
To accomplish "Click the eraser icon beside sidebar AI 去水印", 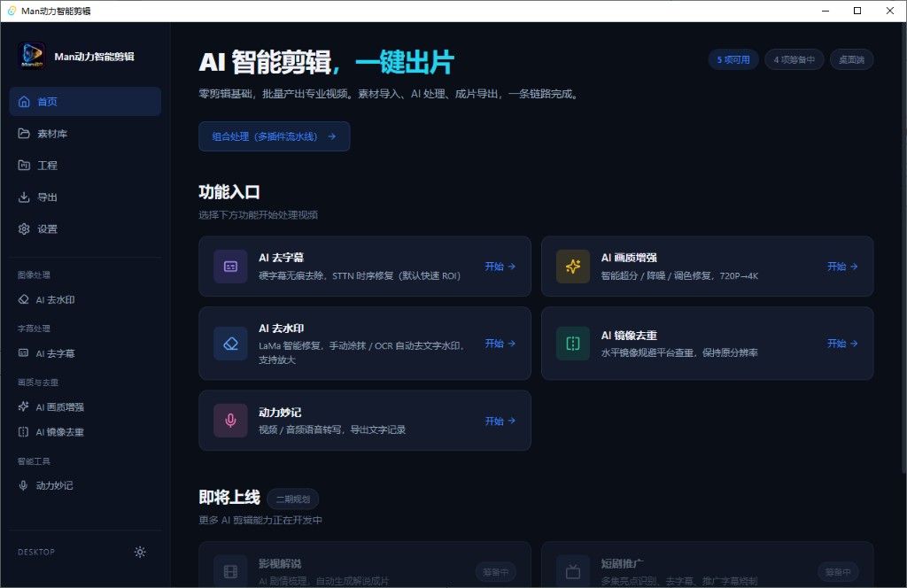I will [x=23, y=299].
